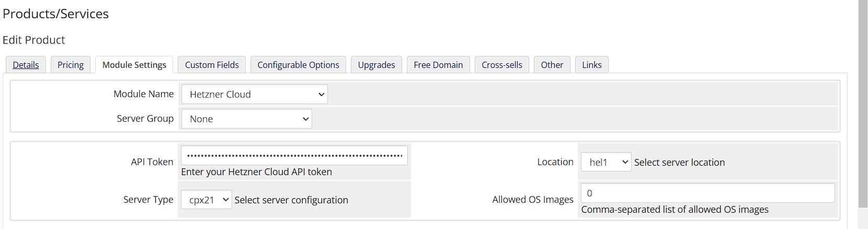Click the Edit Product heading

[x=34, y=40]
